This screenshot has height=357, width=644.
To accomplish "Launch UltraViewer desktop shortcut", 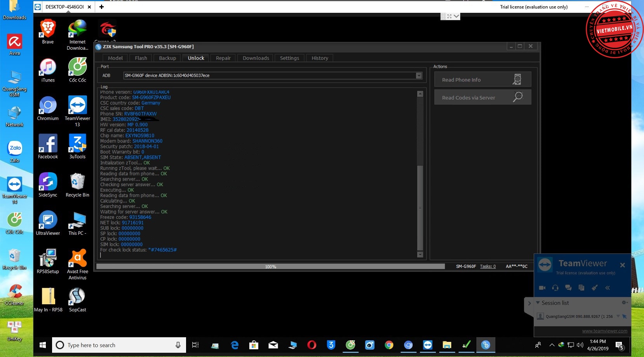I will coord(48,223).
